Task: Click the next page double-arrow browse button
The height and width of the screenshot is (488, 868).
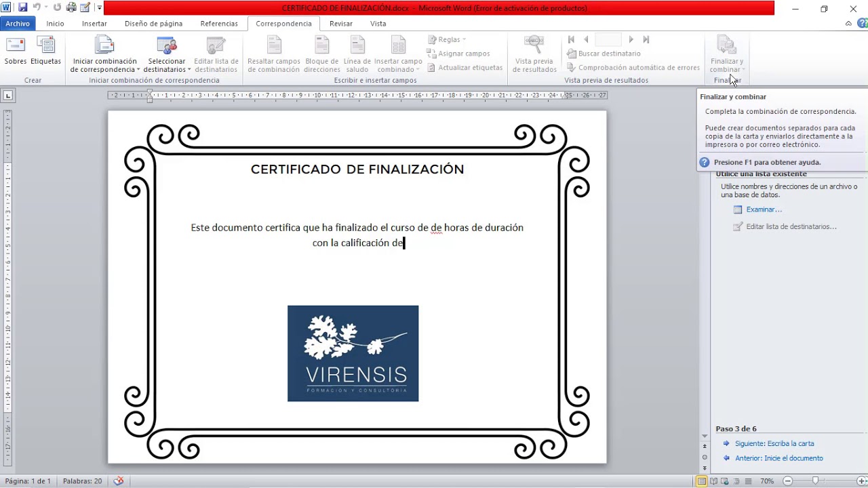Action: (x=705, y=468)
